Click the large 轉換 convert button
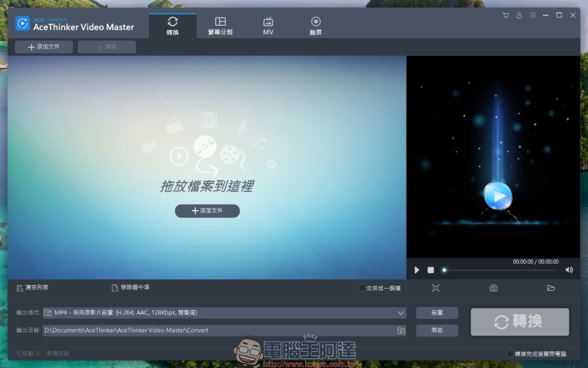588x368 pixels. [x=520, y=322]
